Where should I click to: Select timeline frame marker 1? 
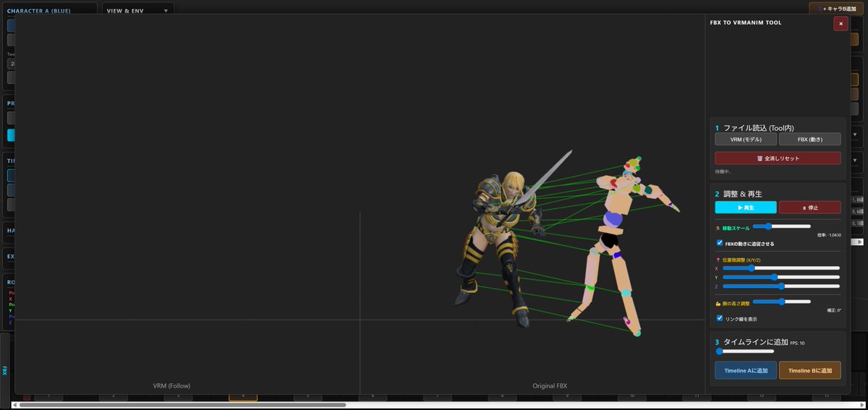click(48, 396)
